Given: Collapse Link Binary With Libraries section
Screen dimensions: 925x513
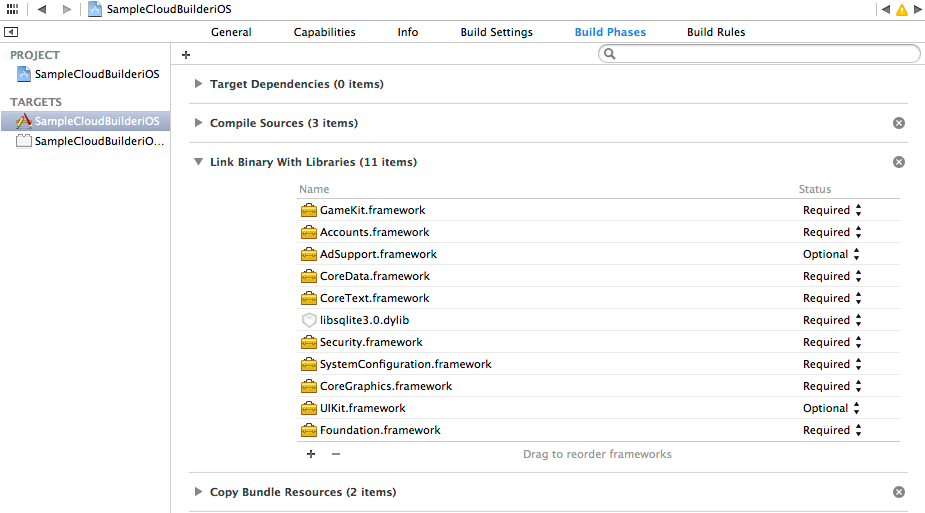Looking at the screenshot, I should (198, 162).
